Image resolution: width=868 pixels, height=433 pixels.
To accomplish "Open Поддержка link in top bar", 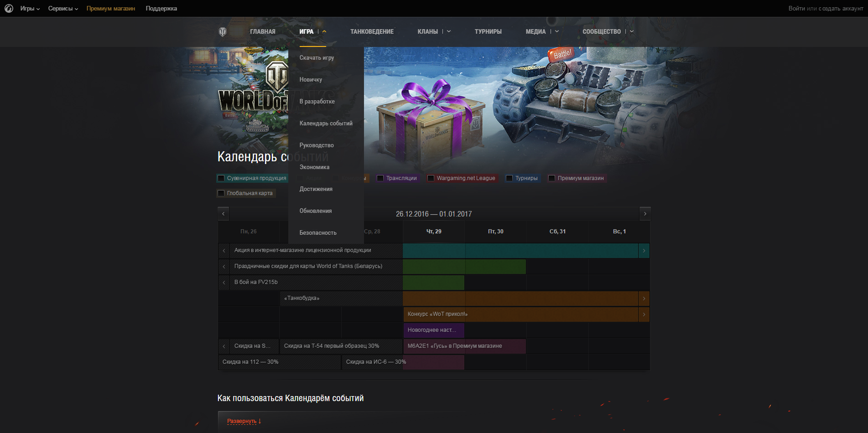I will point(161,8).
